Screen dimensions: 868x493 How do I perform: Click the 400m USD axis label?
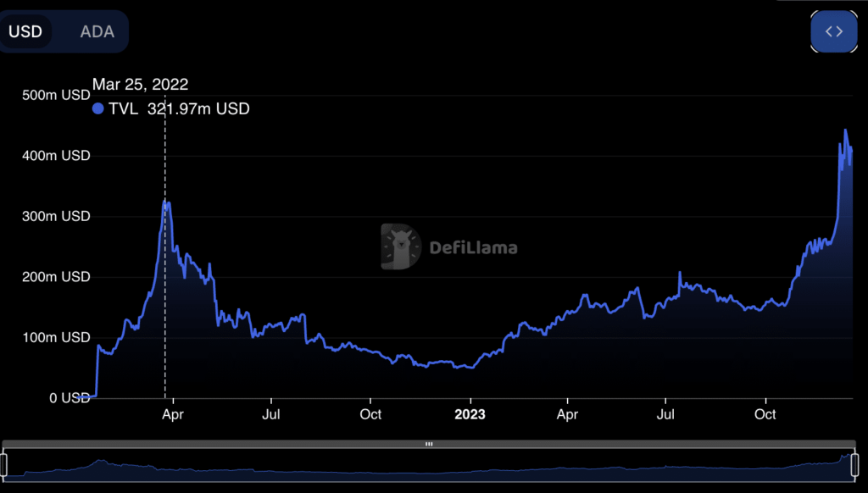tap(56, 156)
